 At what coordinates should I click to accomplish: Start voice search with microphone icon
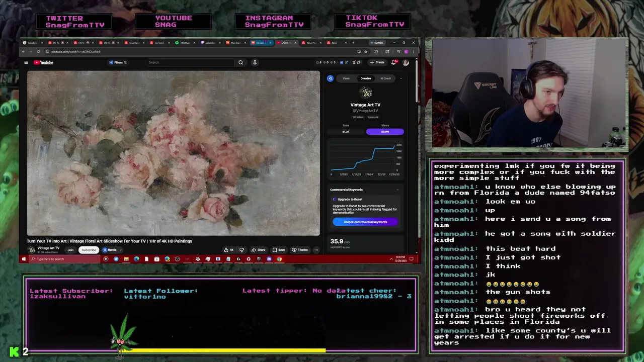pos(255,62)
